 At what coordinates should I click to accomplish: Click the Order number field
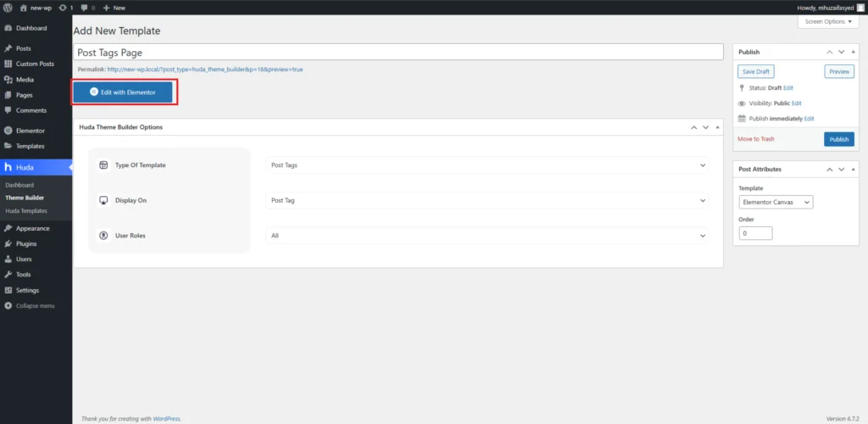[x=755, y=233]
